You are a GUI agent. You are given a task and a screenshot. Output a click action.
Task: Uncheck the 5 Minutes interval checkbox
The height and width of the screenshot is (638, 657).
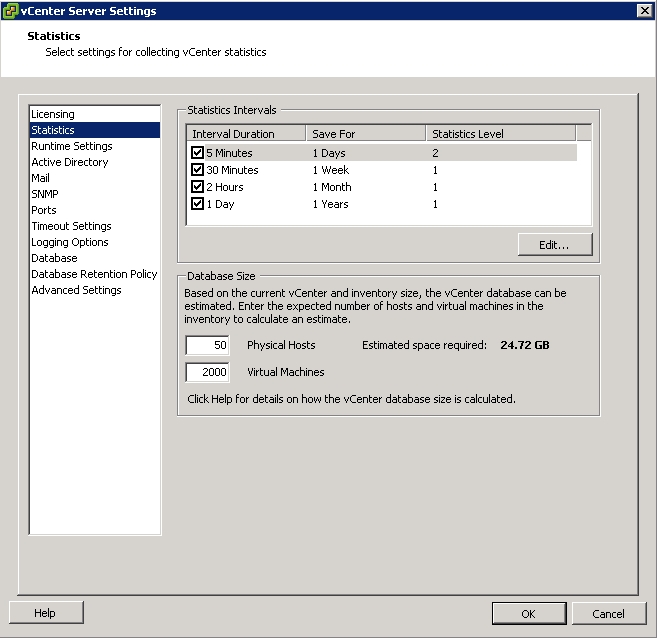click(197, 152)
